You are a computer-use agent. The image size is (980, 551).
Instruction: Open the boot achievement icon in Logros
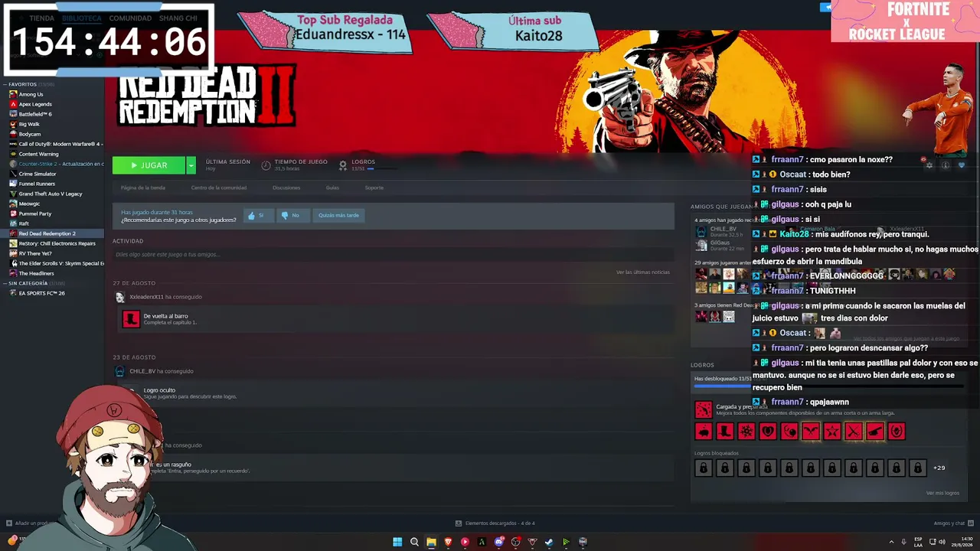725,432
